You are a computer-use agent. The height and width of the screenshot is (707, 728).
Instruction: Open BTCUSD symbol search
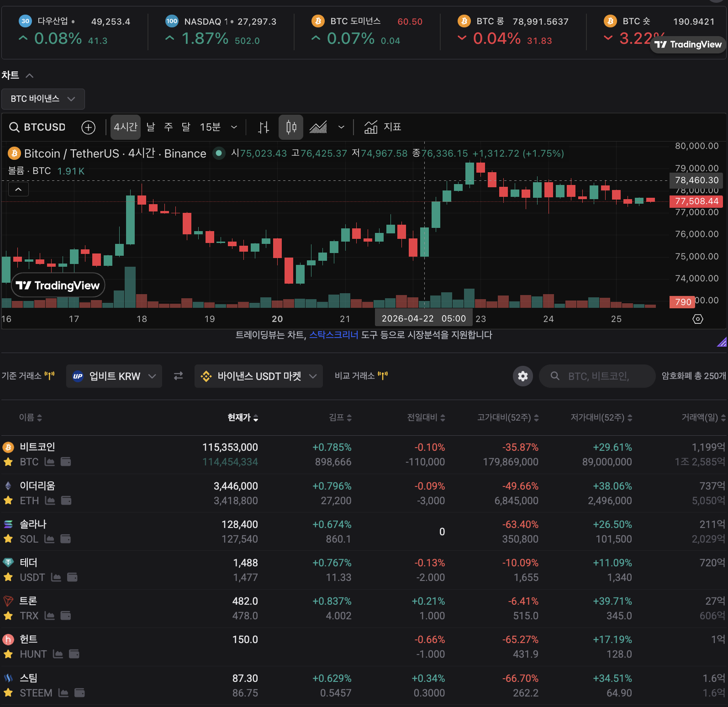(37, 127)
